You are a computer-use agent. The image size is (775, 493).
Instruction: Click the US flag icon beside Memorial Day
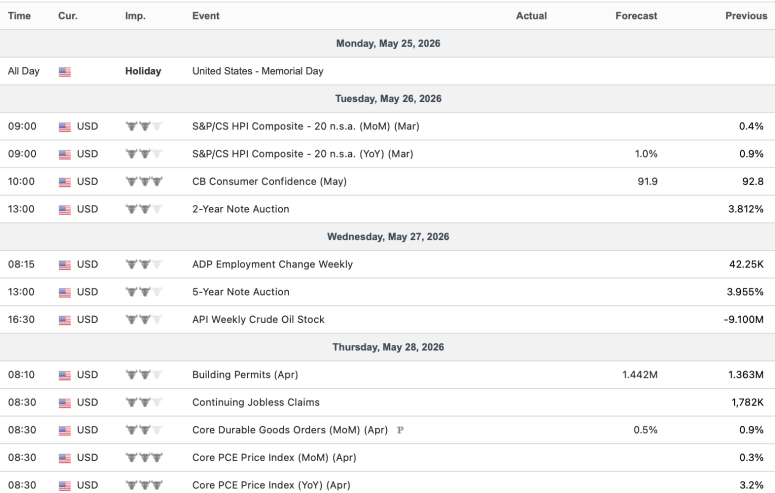65,72
